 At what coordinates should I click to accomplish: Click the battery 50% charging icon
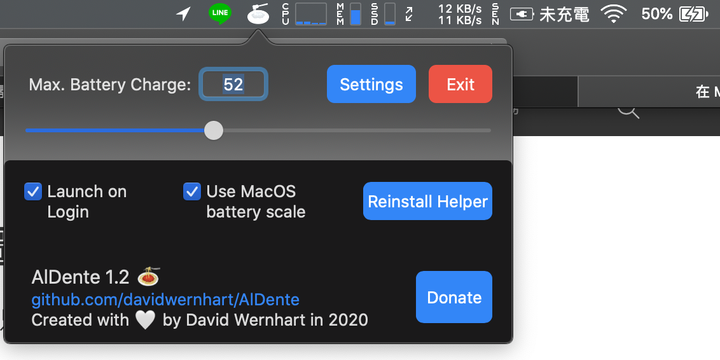point(675,14)
